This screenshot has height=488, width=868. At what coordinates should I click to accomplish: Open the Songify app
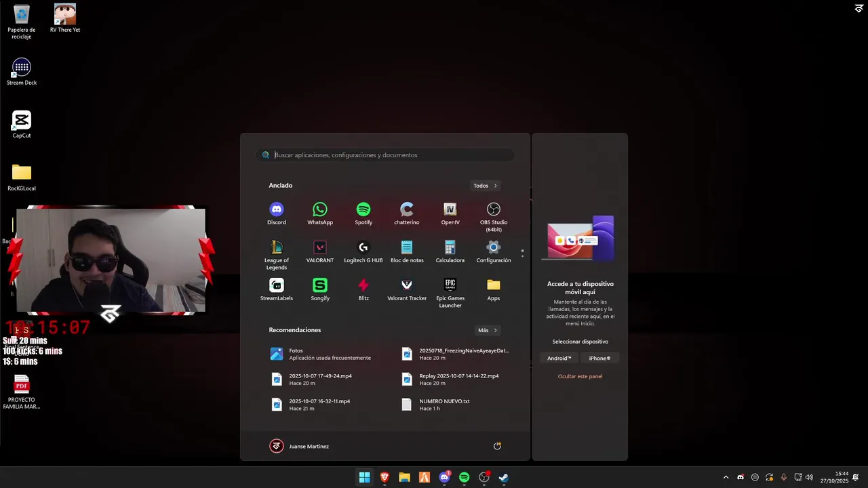click(x=320, y=289)
